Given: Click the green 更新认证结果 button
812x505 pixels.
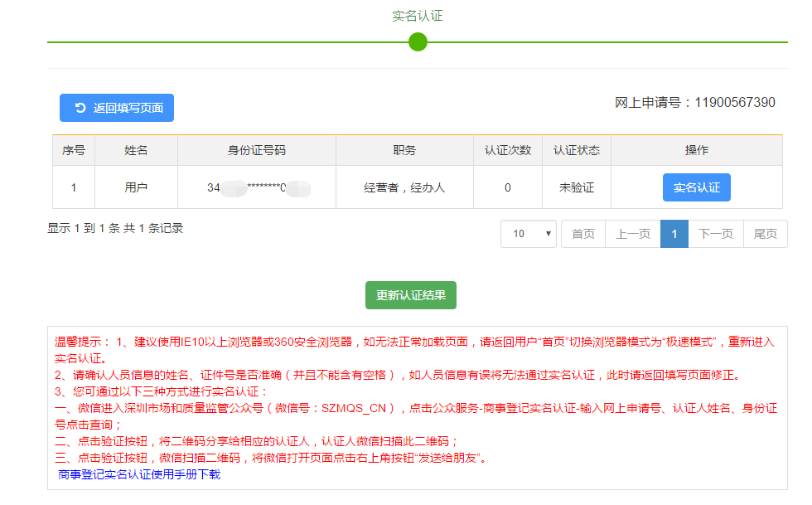Looking at the screenshot, I should coord(411,295).
